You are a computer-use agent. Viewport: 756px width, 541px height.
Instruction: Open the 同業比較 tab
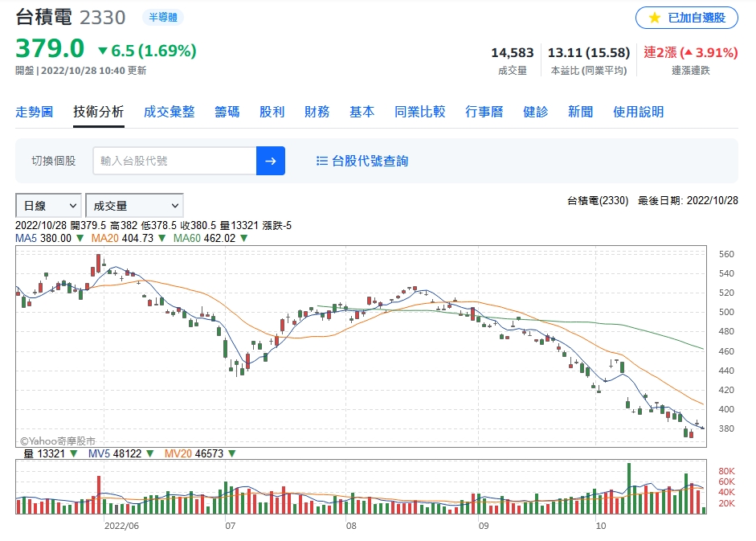pyautogui.click(x=420, y=112)
